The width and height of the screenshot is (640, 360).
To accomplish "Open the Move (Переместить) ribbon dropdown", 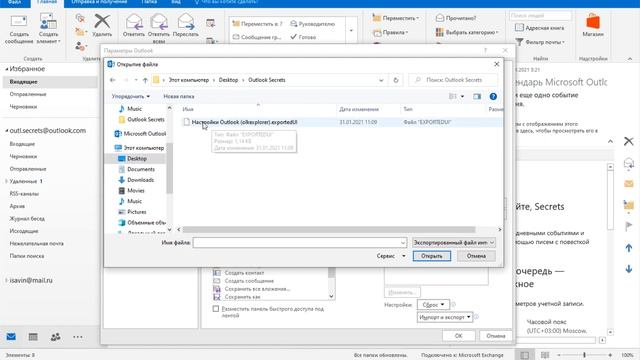I will tap(396, 18).
